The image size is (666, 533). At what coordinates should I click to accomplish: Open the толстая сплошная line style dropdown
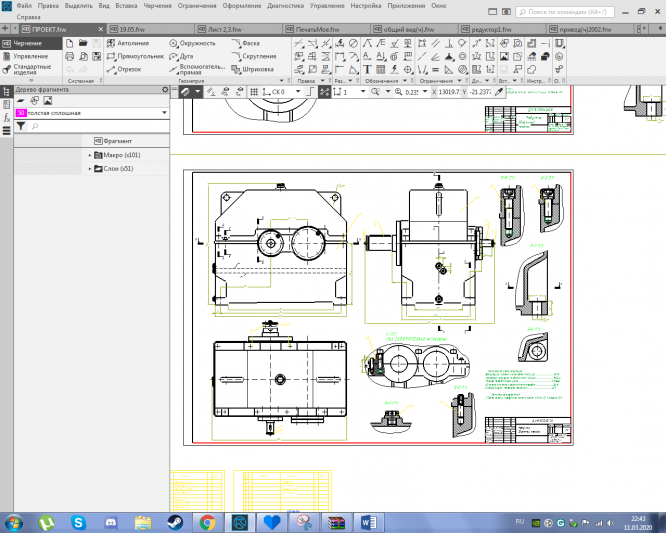[164, 113]
